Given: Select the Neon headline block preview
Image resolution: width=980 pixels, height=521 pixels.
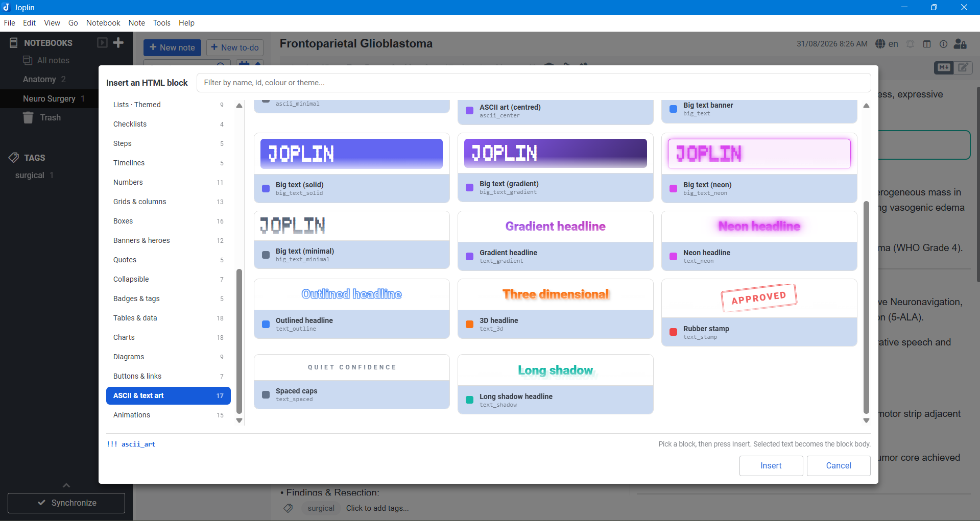Looking at the screenshot, I should tap(759, 227).
